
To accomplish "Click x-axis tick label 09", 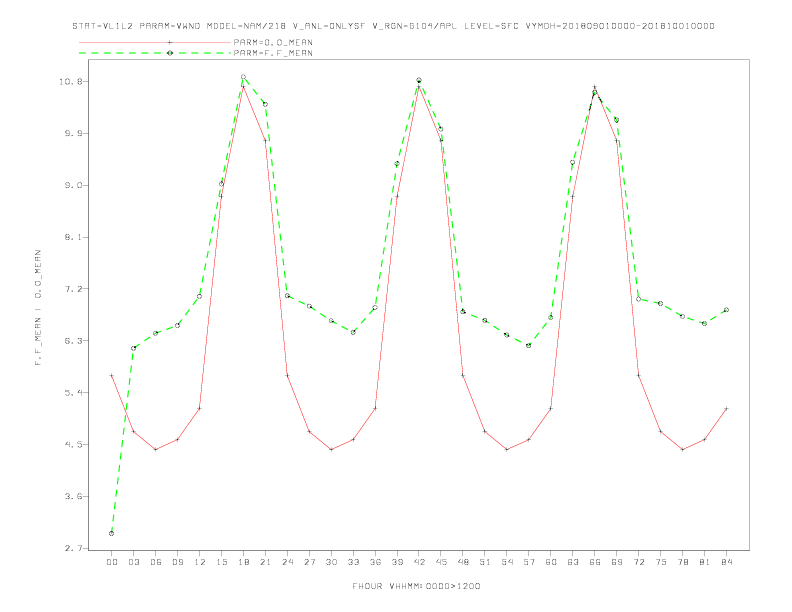I will pos(177,562).
